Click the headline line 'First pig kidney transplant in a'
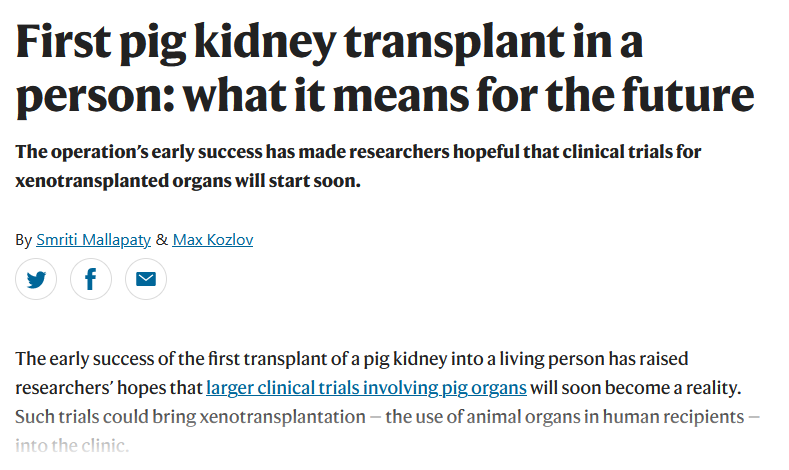This screenshot has width=789, height=470. click(x=330, y=44)
